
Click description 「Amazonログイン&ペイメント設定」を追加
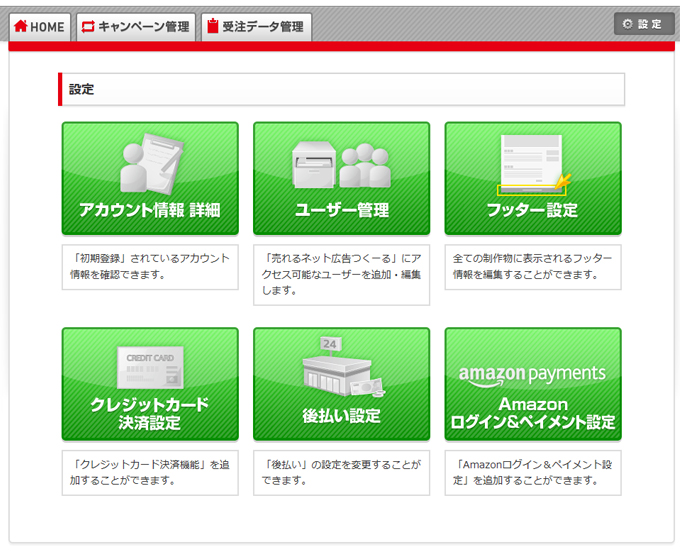click(x=533, y=473)
